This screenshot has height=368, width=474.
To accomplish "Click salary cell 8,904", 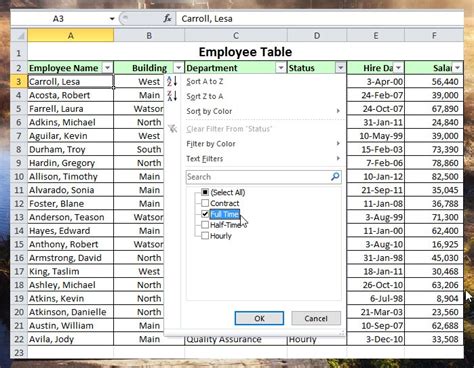I will tap(434, 298).
